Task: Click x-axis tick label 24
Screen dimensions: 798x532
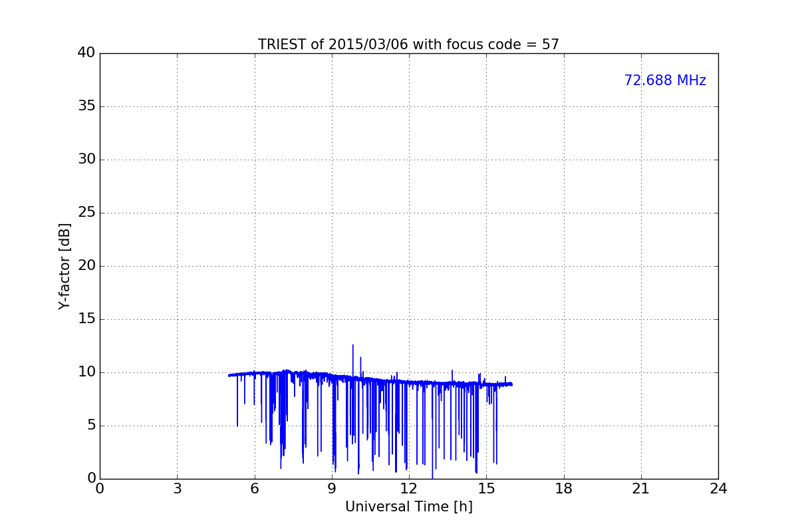Action: (x=718, y=489)
